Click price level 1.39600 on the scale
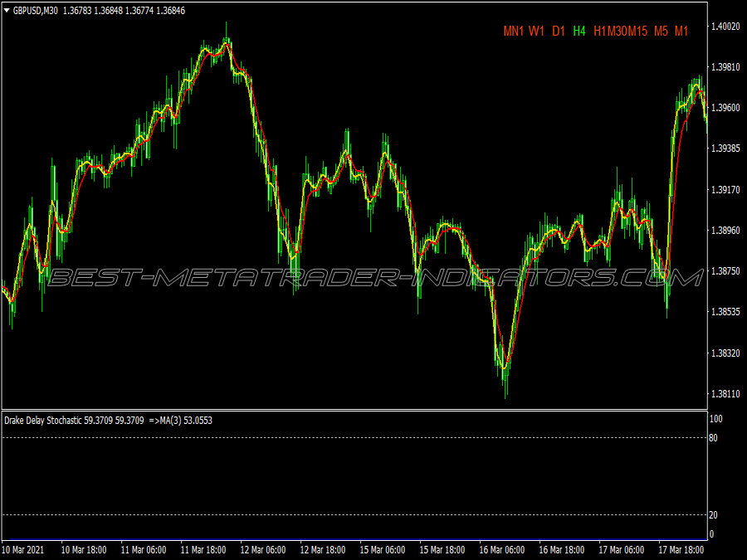This screenshot has height=560, width=747. (725, 108)
